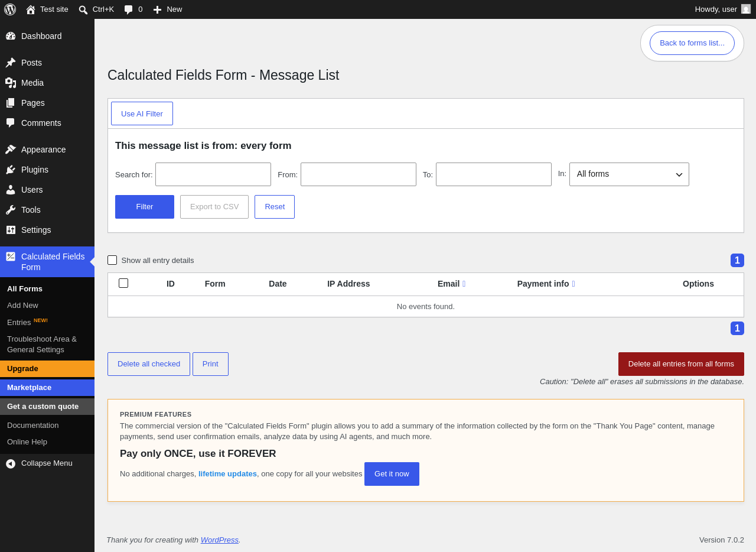Click the Posts pushpin icon
The image size is (756, 552).
point(11,63)
